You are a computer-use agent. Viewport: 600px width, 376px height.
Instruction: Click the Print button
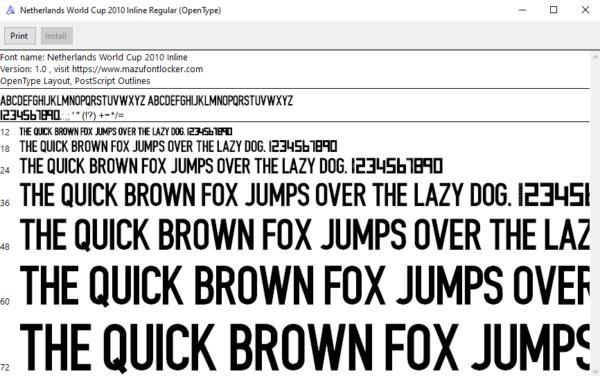tap(20, 36)
